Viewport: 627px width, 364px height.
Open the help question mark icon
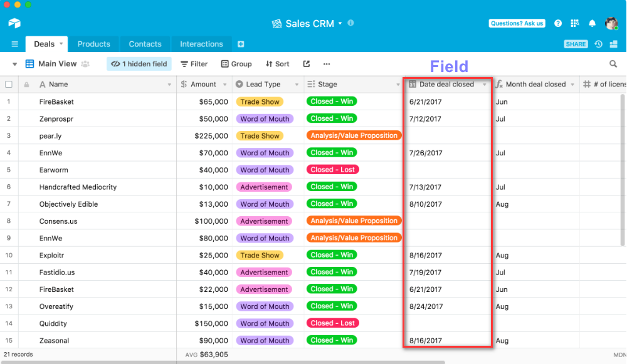click(x=558, y=23)
